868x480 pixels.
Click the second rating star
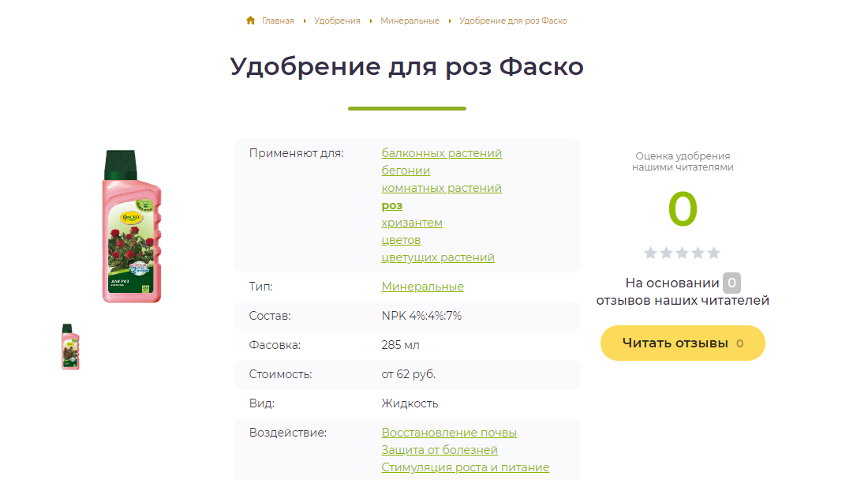click(667, 253)
